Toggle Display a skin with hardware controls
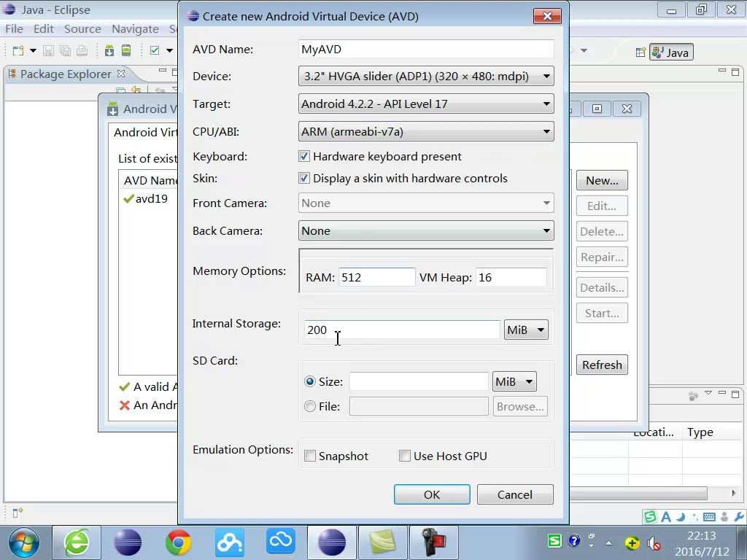 click(x=304, y=178)
